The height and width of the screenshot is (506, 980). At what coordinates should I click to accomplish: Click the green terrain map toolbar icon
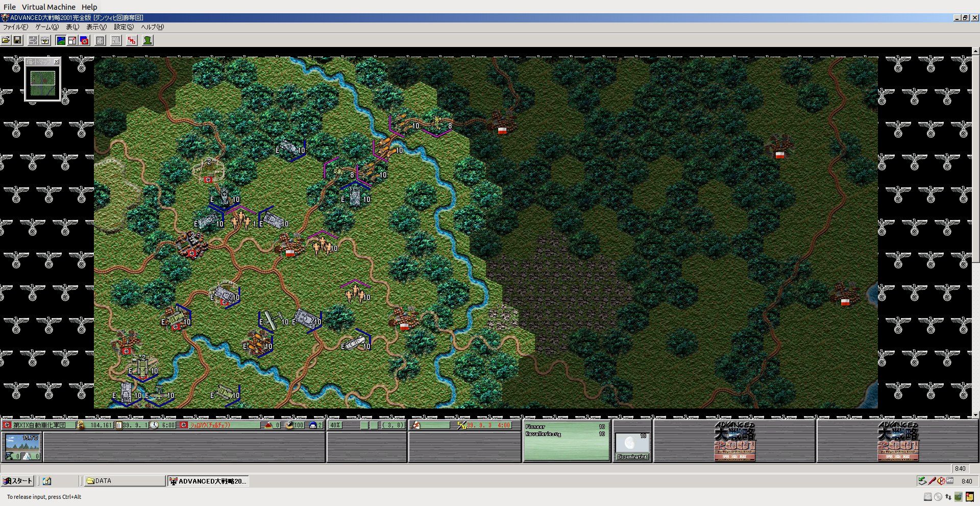tap(61, 40)
